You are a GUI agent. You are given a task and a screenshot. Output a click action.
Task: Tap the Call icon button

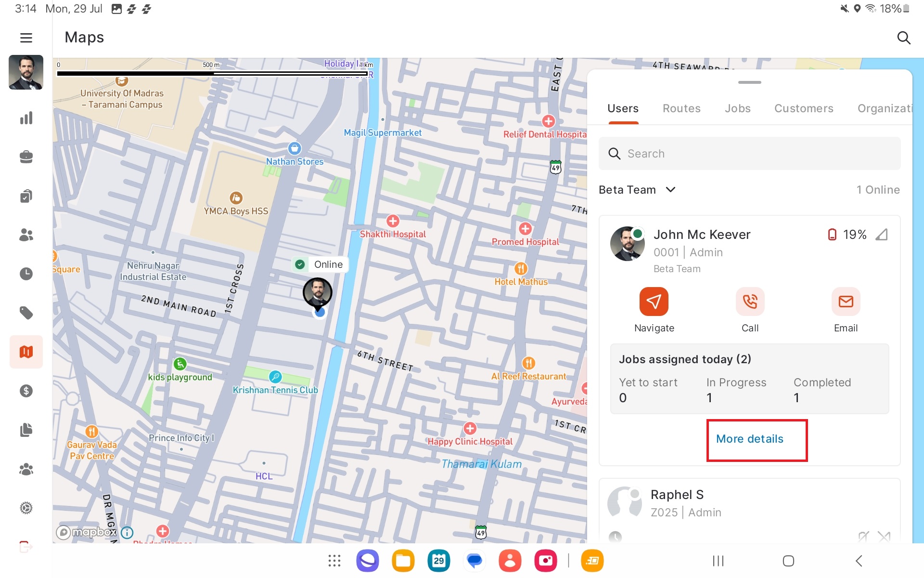coord(749,302)
